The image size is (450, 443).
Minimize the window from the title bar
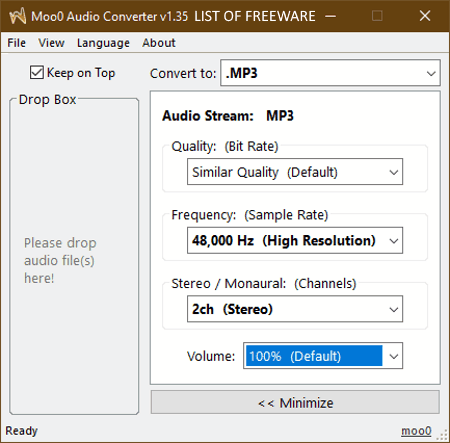pos(330,16)
